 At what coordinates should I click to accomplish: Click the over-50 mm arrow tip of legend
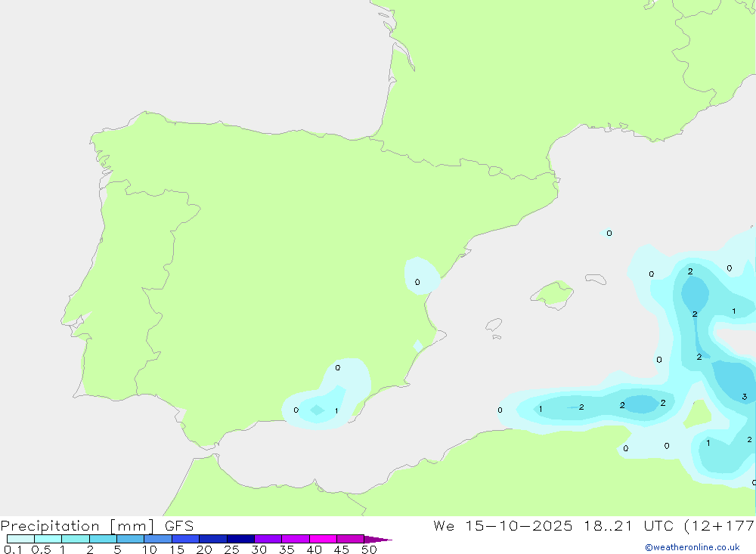coord(378,539)
